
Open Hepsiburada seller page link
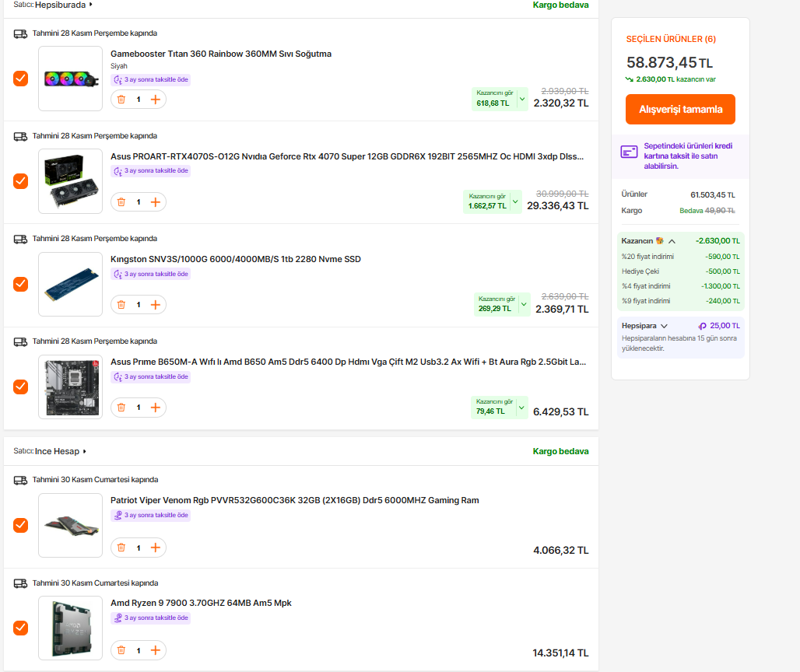coord(64,5)
